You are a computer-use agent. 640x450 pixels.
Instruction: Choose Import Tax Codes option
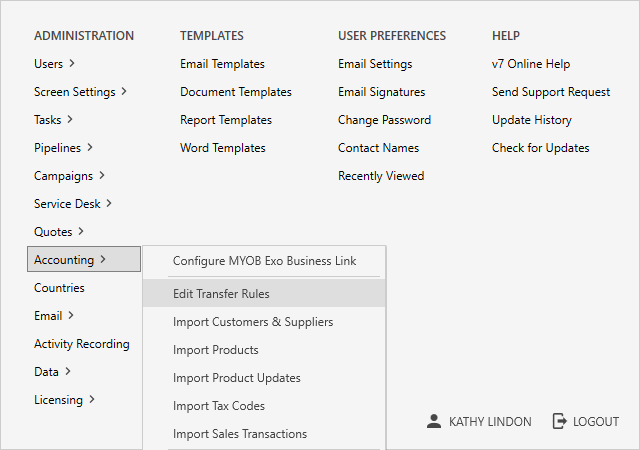tap(219, 406)
